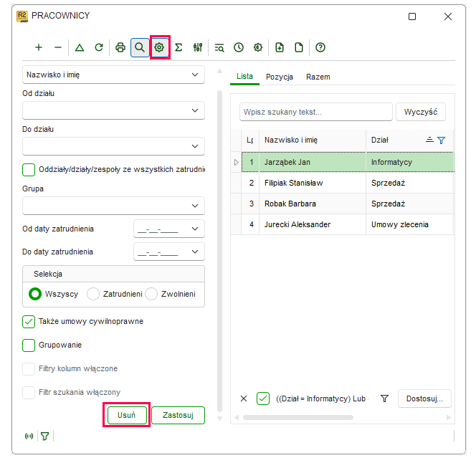Select the Zatrudnieni radio button
Viewport: 476px width, 468px height.
93,294
